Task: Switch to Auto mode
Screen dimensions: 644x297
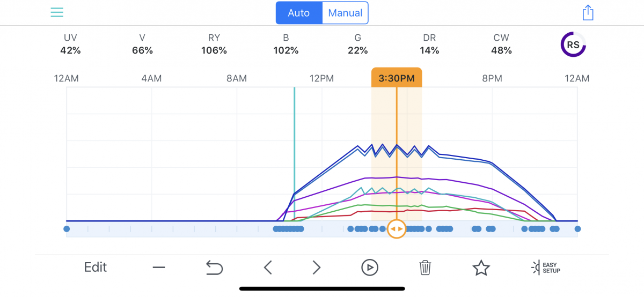Action: [x=299, y=13]
